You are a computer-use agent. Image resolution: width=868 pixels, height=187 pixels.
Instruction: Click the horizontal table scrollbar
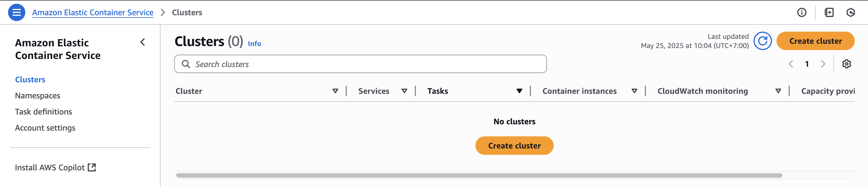click(x=479, y=175)
